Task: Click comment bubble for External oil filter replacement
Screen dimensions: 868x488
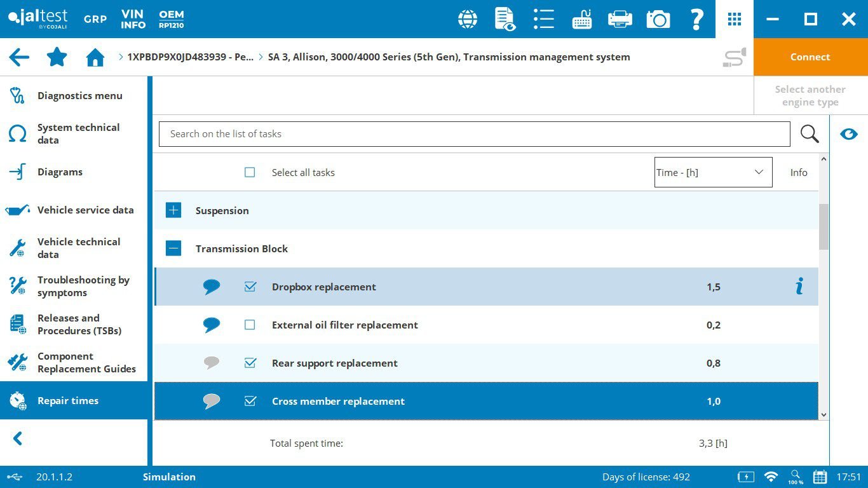Action: (212, 325)
